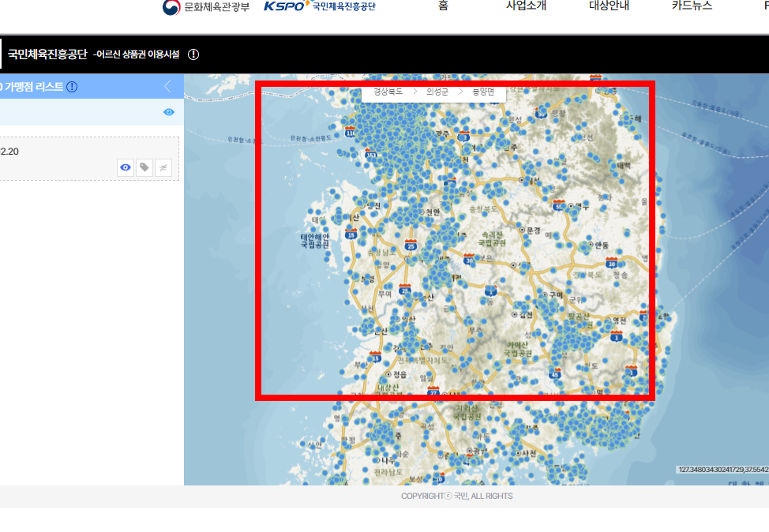Click highway shield 30 near 안동
Viewport: 769px width, 532px height.
611,262
